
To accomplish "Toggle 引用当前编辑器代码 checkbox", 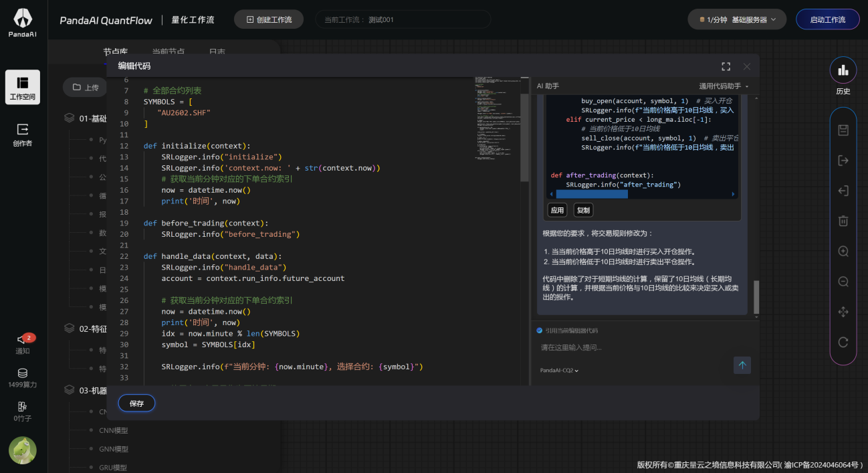I will 540,330.
